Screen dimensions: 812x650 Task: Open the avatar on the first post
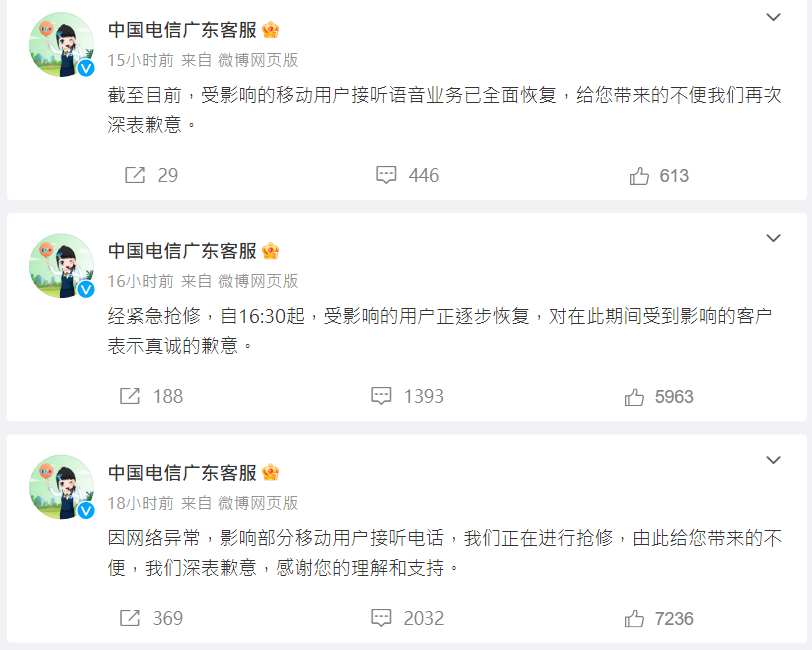click(x=61, y=45)
